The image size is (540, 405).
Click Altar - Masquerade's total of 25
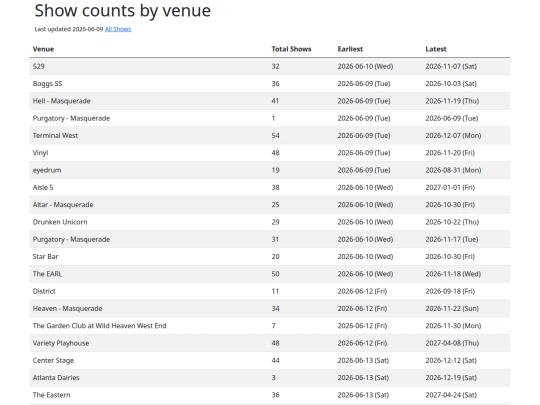click(x=276, y=205)
